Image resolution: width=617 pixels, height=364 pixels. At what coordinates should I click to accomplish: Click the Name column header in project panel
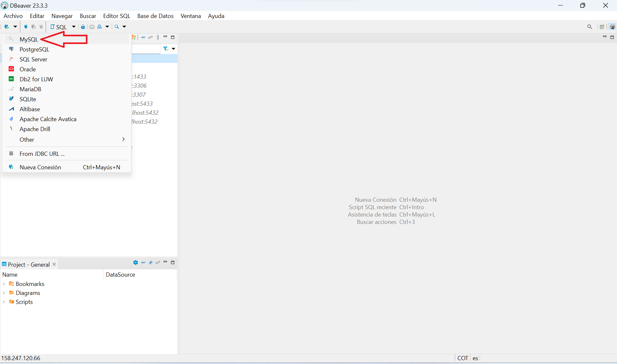coord(52,274)
